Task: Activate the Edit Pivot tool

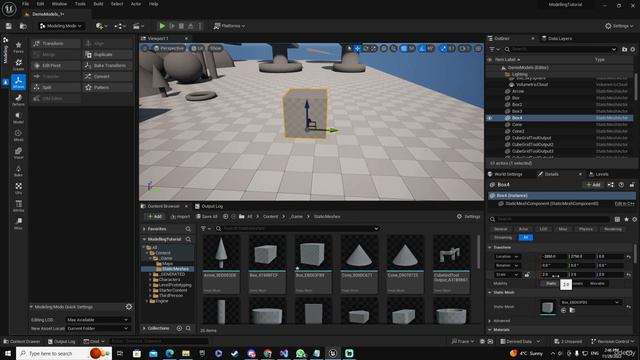Action: (x=56, y=65)
